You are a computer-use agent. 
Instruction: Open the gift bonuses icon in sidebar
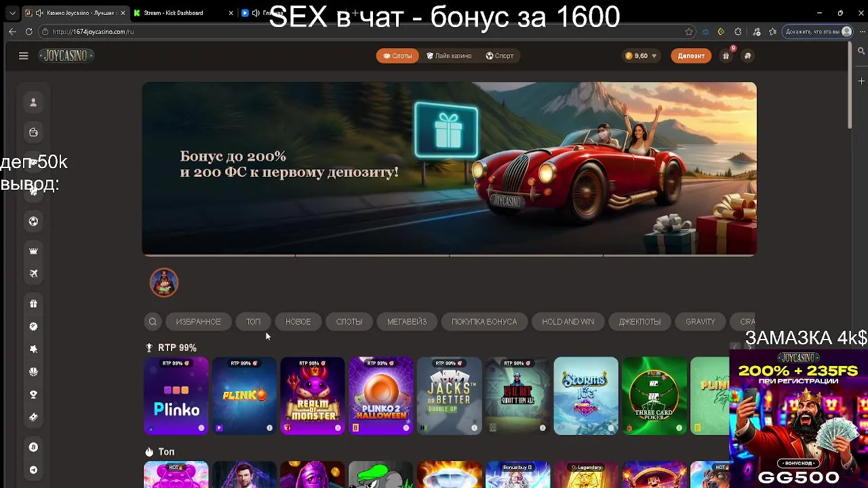33,304
